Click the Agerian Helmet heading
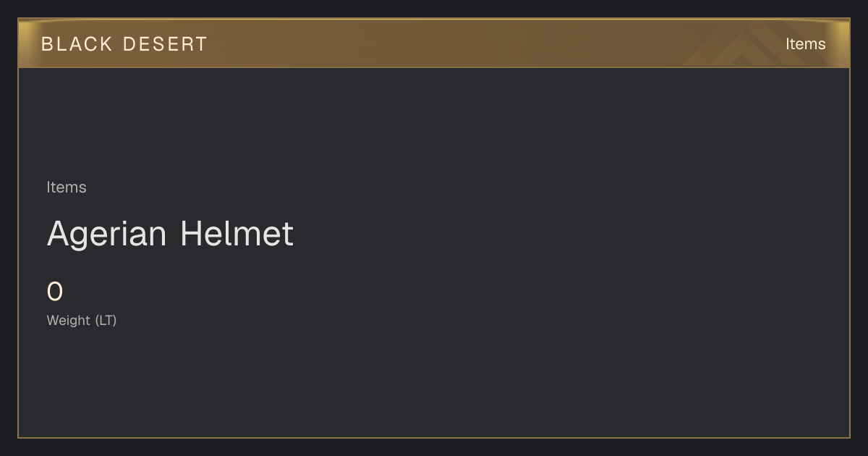Viewport: 868px width, 456px height. 170,235
